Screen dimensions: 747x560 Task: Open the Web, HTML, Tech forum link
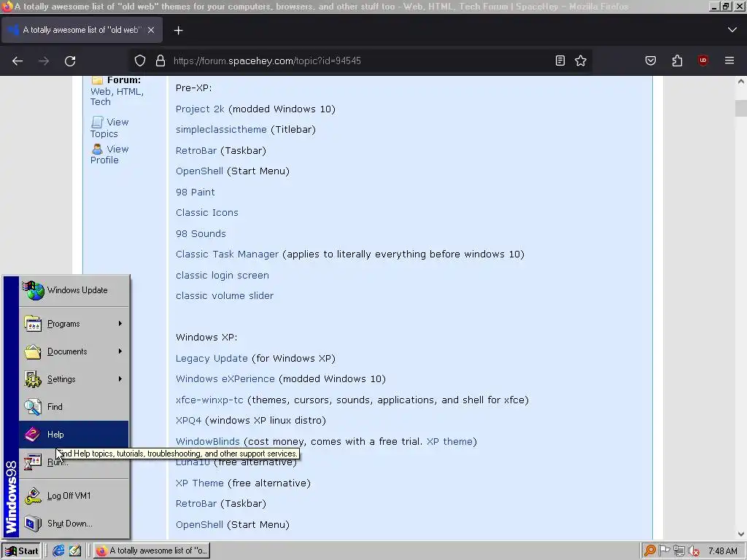[x=117, y=97]
